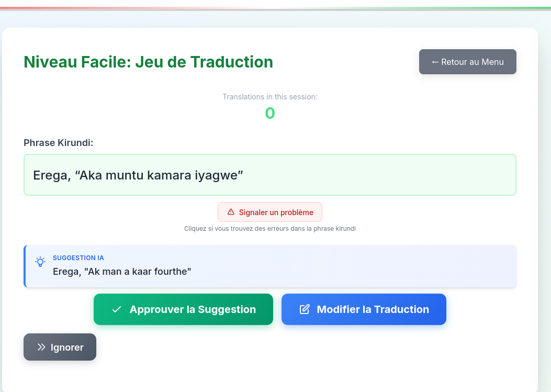Skip this phrase with Ignorer
551x392 pixels.
[60, 346]
